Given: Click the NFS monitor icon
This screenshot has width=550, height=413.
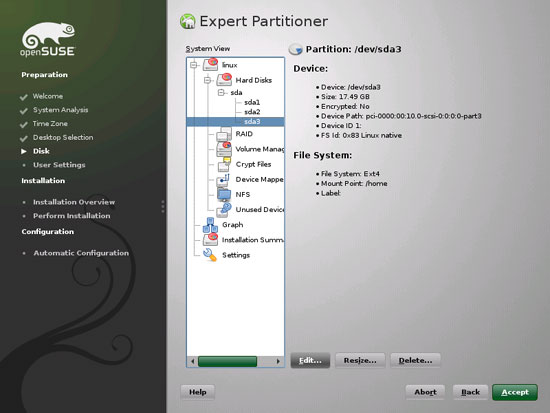Looking at the screenshot, I should tap(224, 194).
